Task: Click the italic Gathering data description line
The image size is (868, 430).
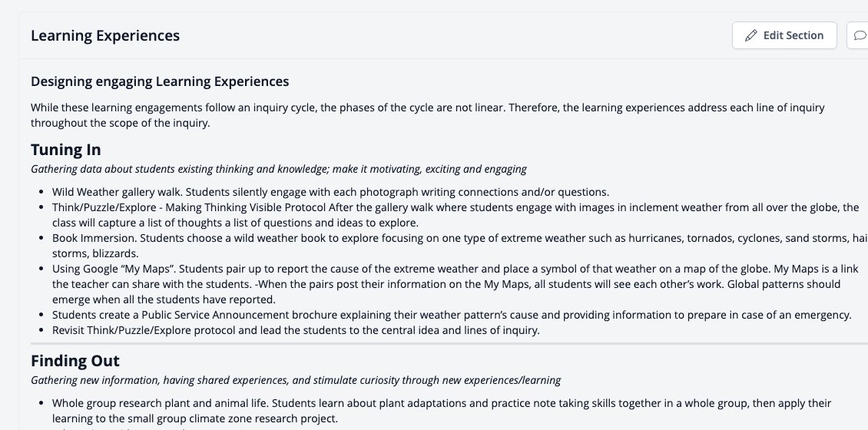Action: point(278,169)
